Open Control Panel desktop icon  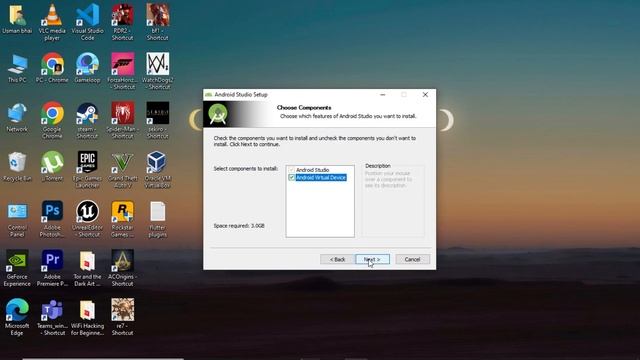(x=17, y=211)
